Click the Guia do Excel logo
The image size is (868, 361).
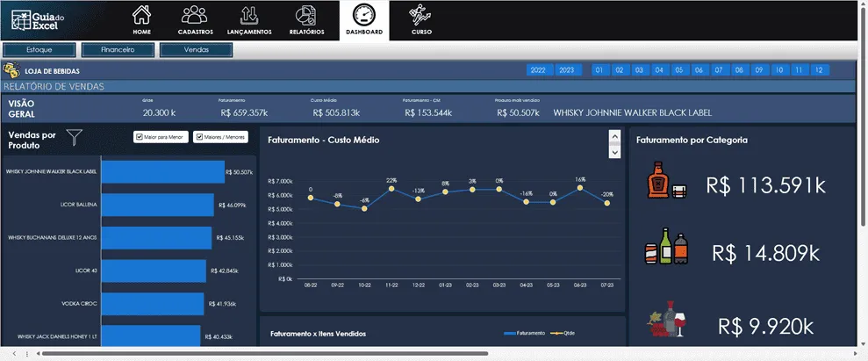[37, 20]
